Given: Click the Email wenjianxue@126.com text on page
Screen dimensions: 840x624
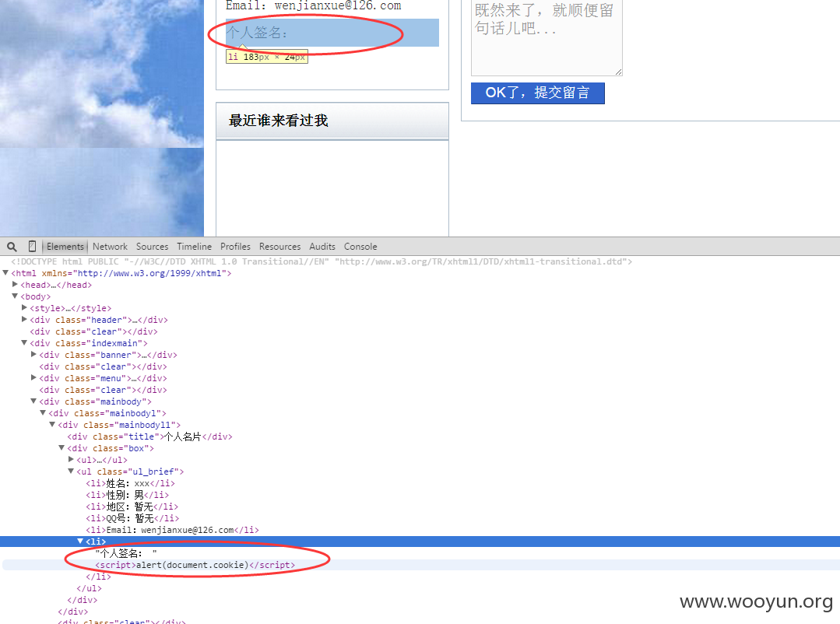Looking at the screenshot, I should click(314, 6).
